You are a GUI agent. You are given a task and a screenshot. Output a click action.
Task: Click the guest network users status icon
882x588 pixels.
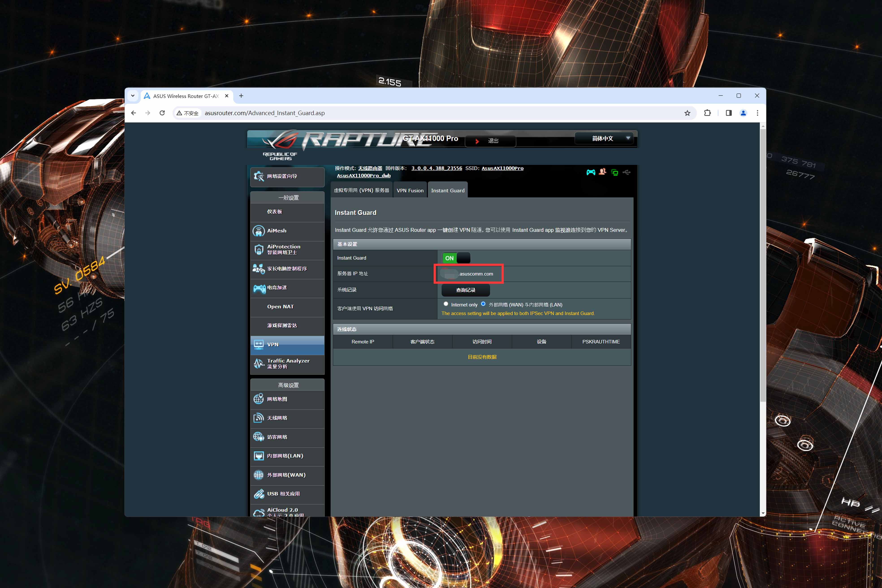coord(603,172)
